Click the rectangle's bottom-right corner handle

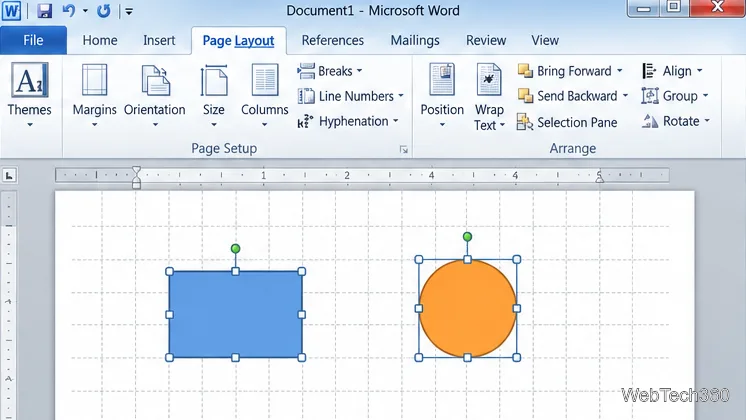(x=302, y=358)
